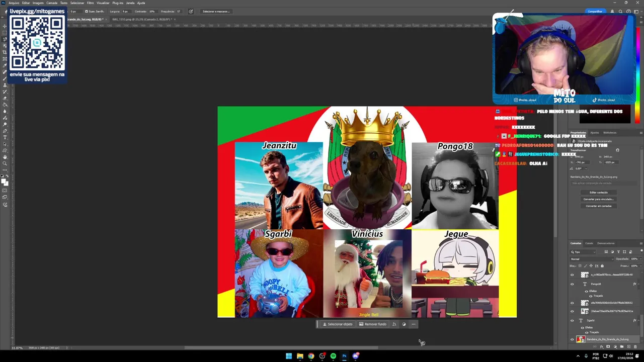Hide the 33abae layer
Screen dimensions: 644x362
[572, 311]
